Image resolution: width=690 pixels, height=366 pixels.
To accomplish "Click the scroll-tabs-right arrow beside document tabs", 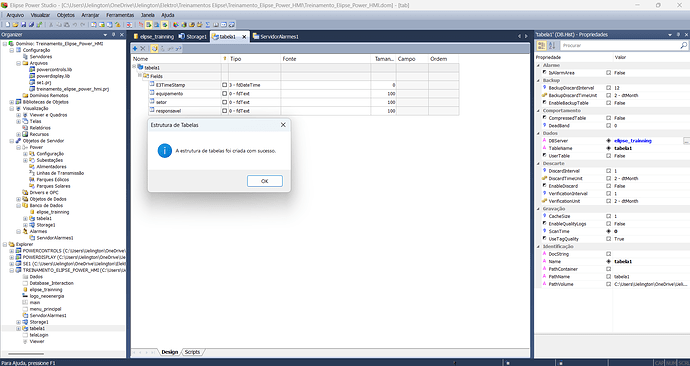I will [526, 36].
